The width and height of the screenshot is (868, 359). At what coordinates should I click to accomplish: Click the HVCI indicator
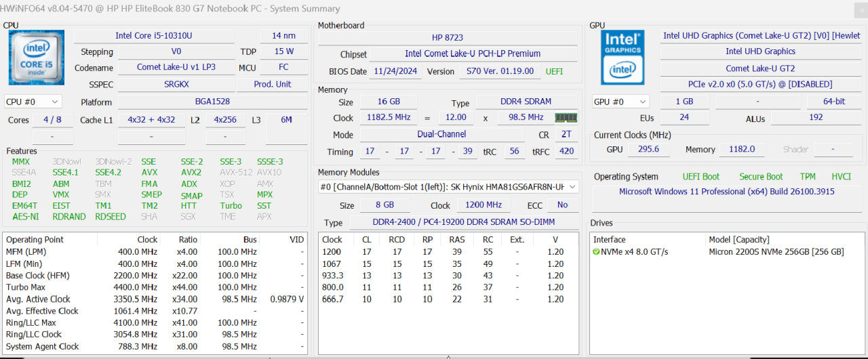pos(842,177)
